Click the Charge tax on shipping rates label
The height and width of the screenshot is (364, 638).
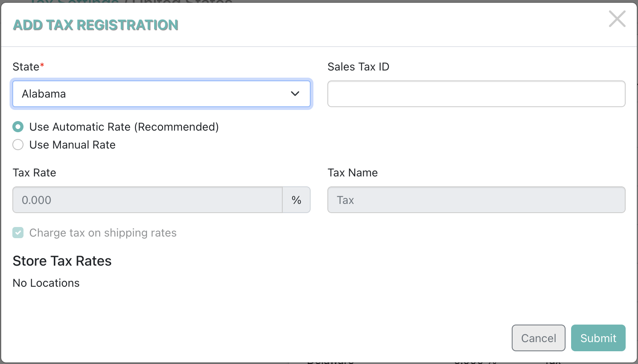click(103, 233)
